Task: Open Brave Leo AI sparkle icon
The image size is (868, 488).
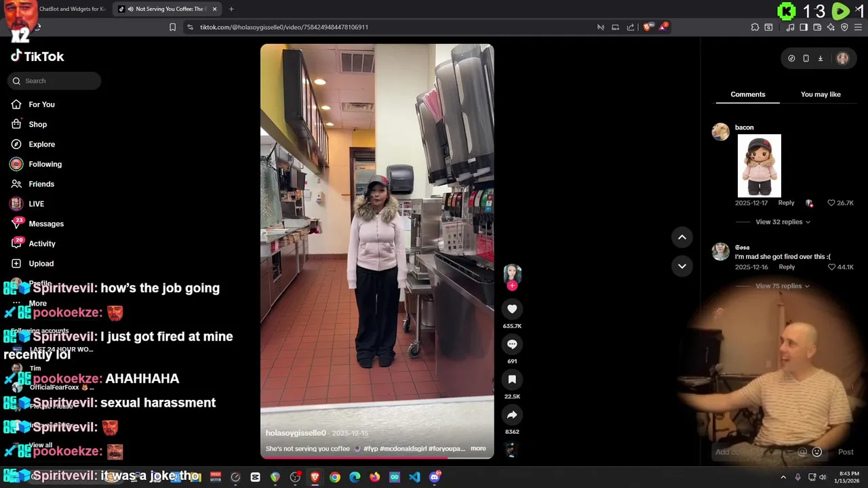Action: click(x=831, y=27)
